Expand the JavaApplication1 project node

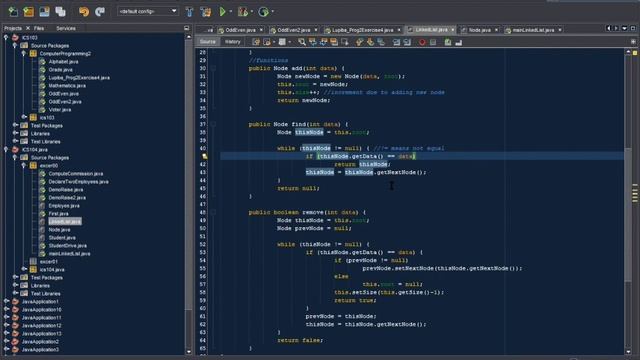coord(6,302)
